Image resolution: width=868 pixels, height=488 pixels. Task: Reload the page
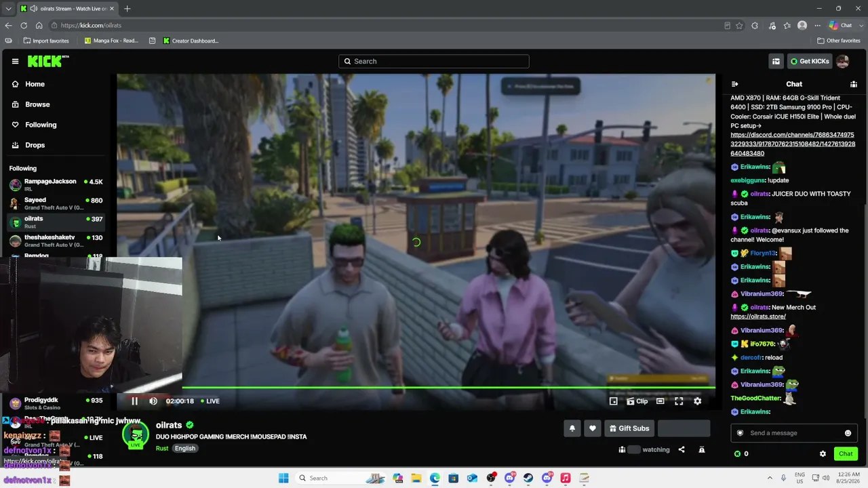(24, 26)
